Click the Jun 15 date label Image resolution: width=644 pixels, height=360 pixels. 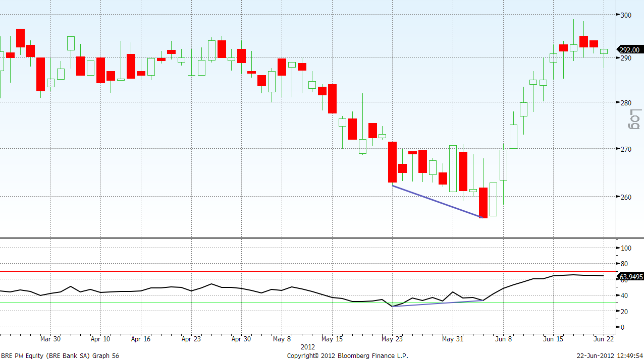pos(553,339)
